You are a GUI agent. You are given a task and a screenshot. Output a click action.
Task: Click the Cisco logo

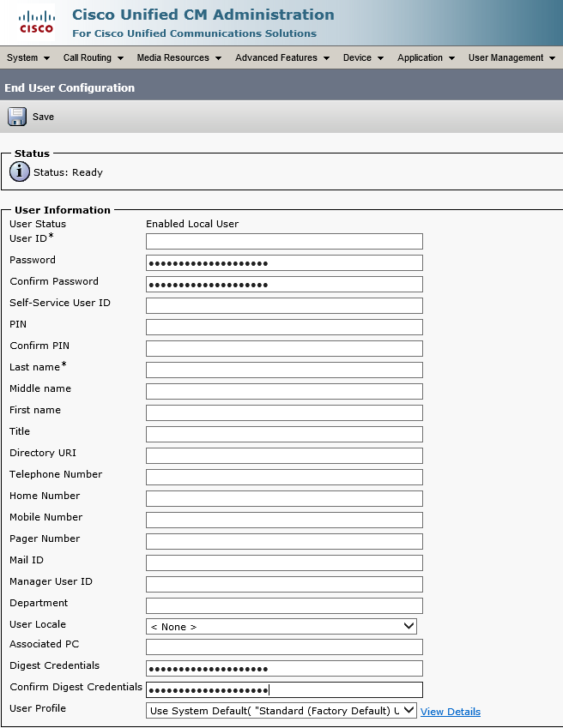click(x=36, y=22)
